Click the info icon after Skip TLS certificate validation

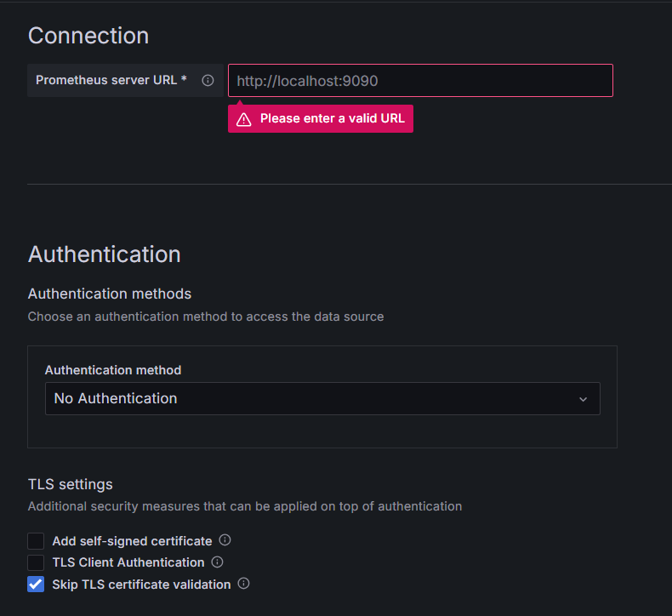[x=243, y=584]
